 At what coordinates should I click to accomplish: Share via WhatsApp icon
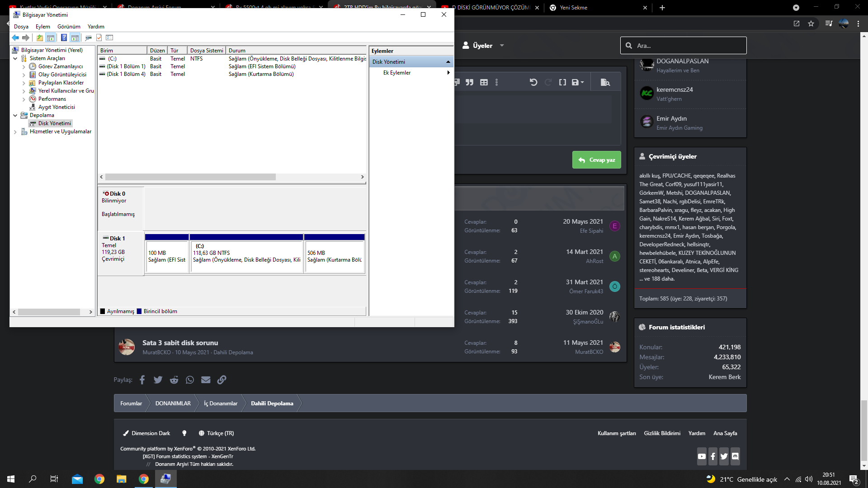(x=190, y=380)
